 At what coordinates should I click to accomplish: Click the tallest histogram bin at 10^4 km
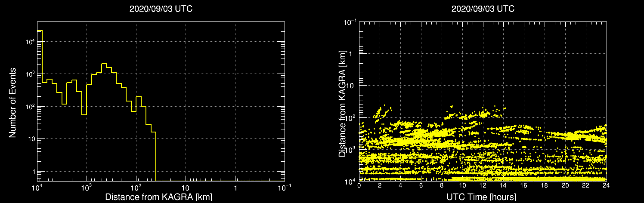point(40,105)
